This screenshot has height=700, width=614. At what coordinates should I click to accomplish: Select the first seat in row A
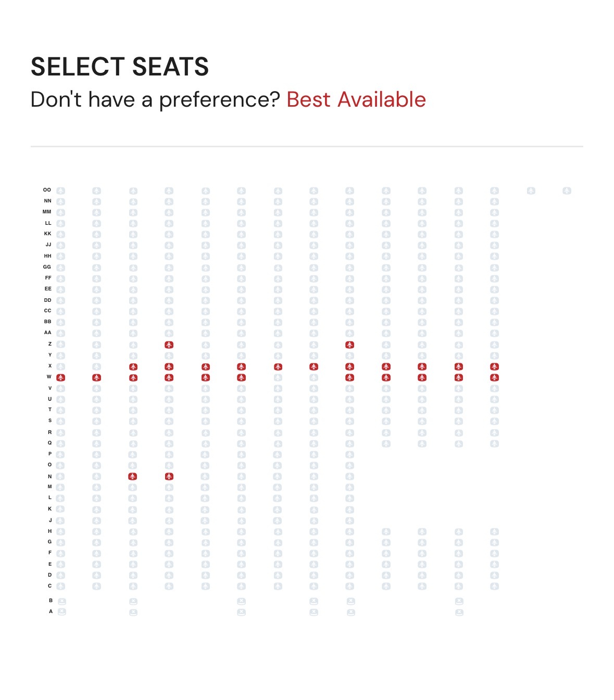click(61, 612)
